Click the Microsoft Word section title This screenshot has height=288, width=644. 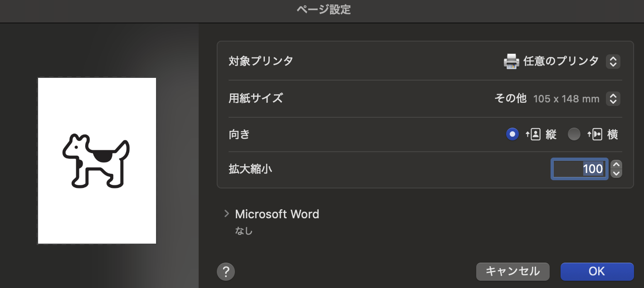[x=277, y=214]
